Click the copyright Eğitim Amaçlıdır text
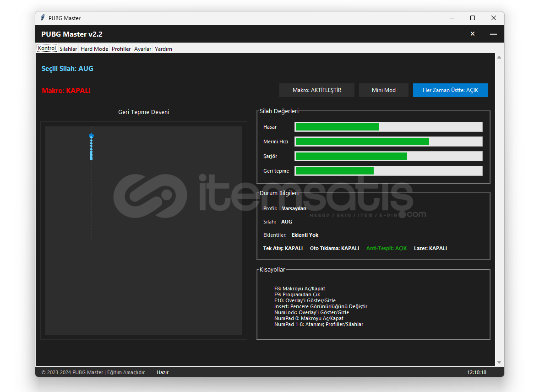Viewport: 539px width, 392px height. coord(93,372)
